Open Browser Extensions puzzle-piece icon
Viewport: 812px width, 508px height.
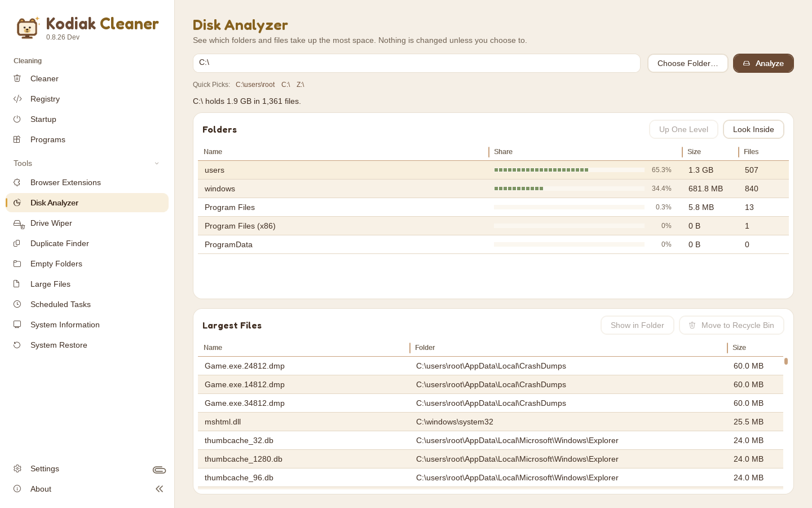point(17,182)
